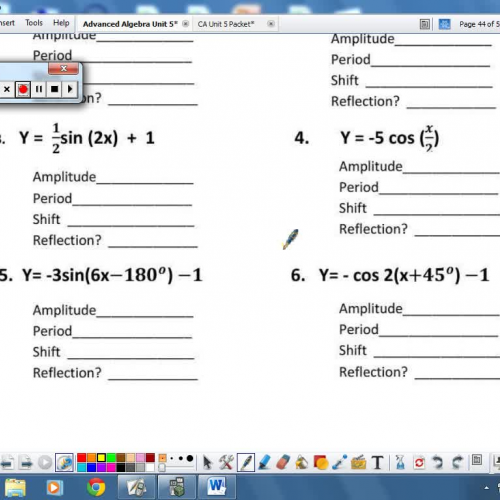
Task: Pick the blue color swatch
Action: [x=91, y=467]
